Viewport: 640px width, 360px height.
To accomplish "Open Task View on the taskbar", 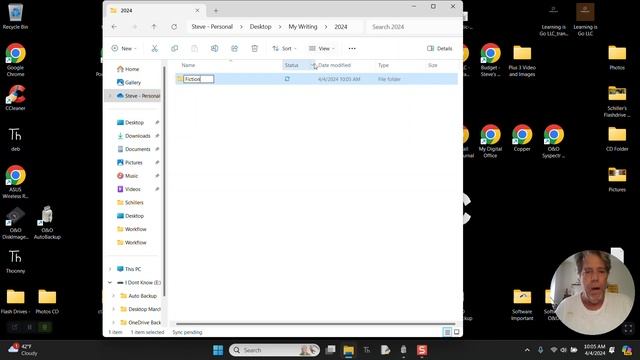I will tap(330, 350).
